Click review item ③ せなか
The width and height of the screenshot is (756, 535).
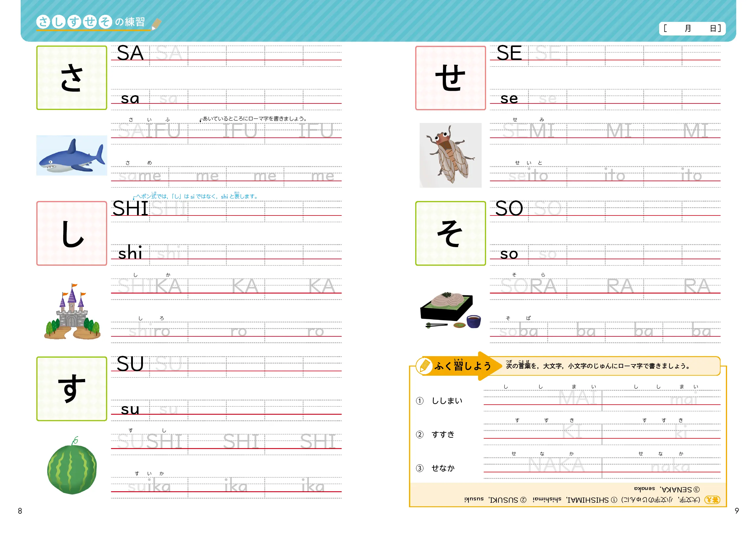point(436,468)
